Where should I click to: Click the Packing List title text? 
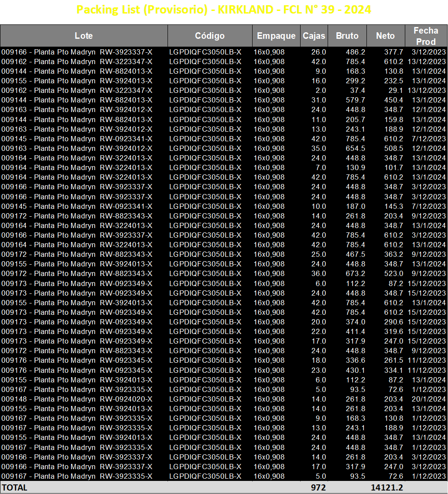click(x=224, y=10)
